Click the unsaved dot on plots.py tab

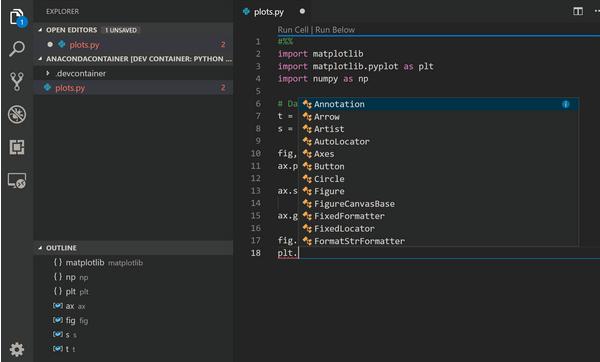click(x=302, y=11)
